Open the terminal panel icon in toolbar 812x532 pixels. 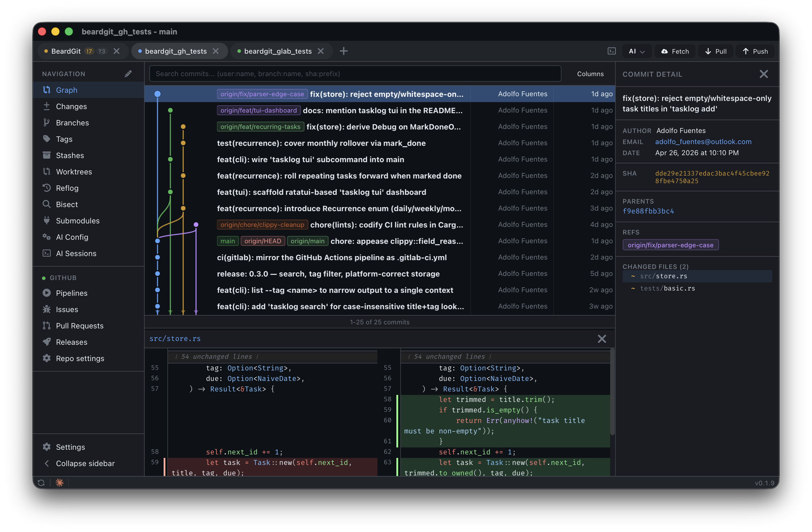click(x=612, y=51)
